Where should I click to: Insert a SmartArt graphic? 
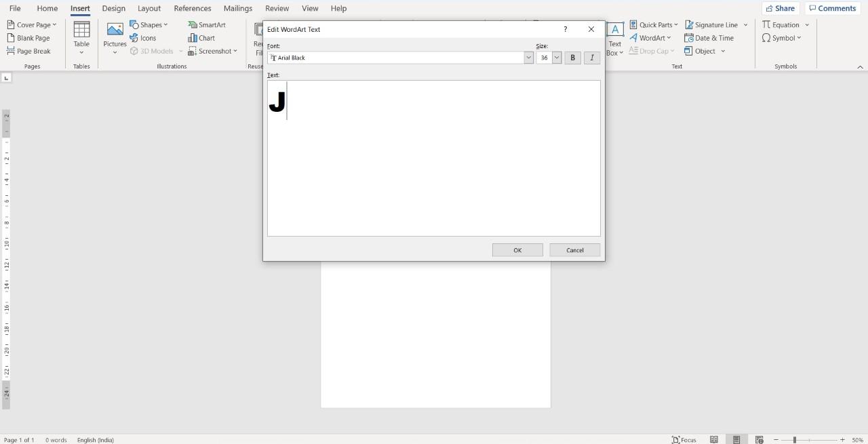(x=207, y=24)
